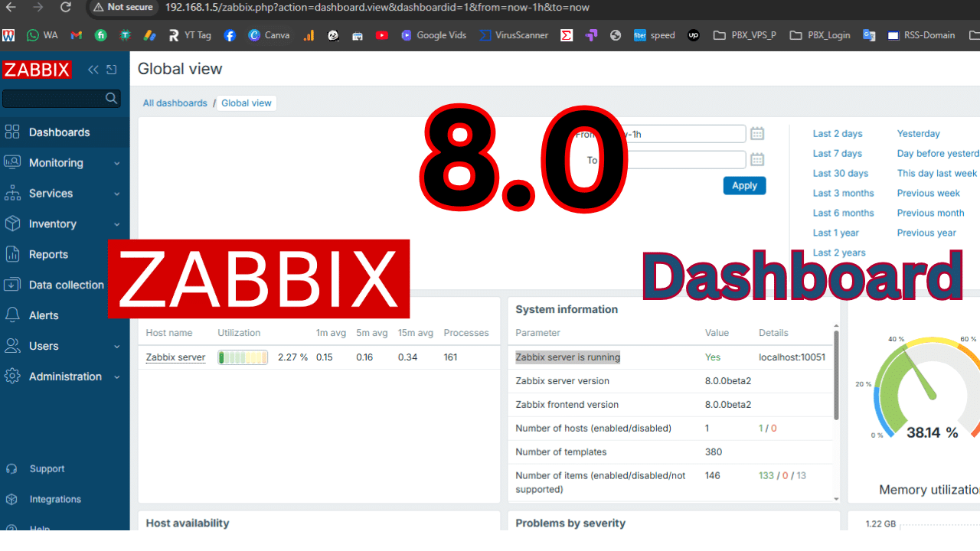Open the All dashboards breadcrumb link
Viewport: 980px width, 551px height.
[x=175, y=103]
